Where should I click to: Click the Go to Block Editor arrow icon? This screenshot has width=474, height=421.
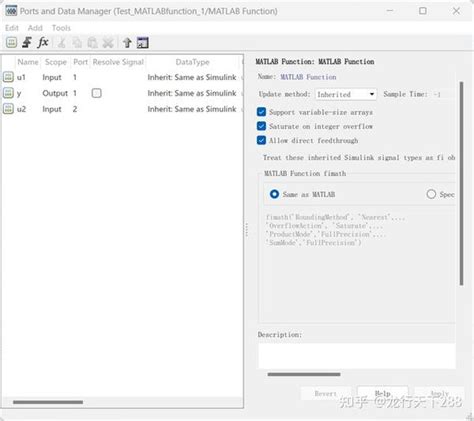tap(127, 43)
